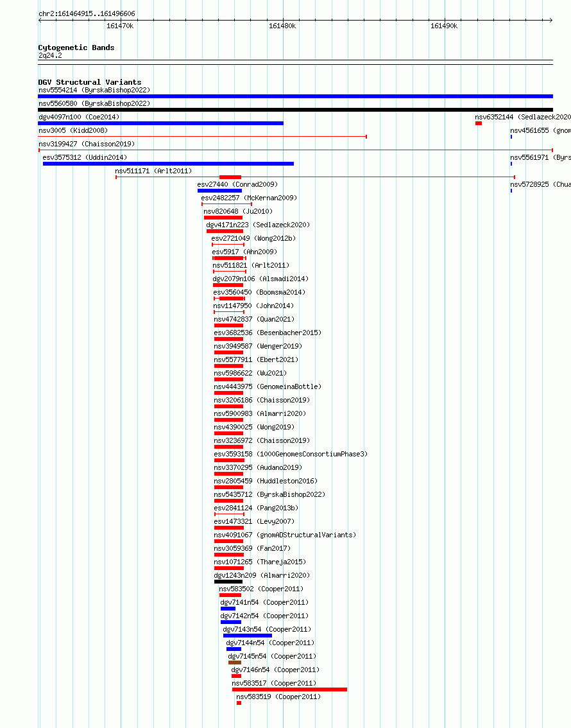Open dgv7146n54 (Cooper2011) variant

[275, 669]
